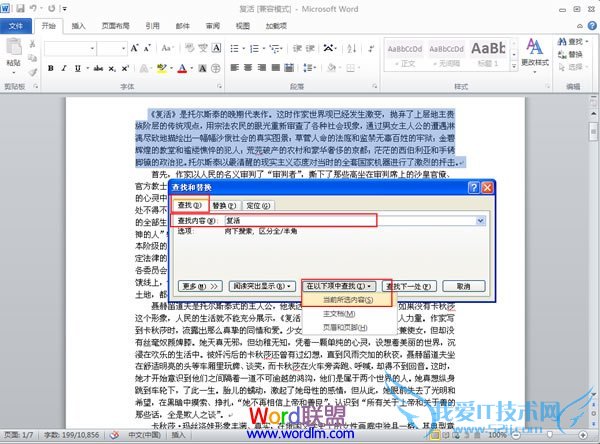The image size is (600, 444).
Task: Open the Font dialog launcher
Action: click(x=220, y=87)
